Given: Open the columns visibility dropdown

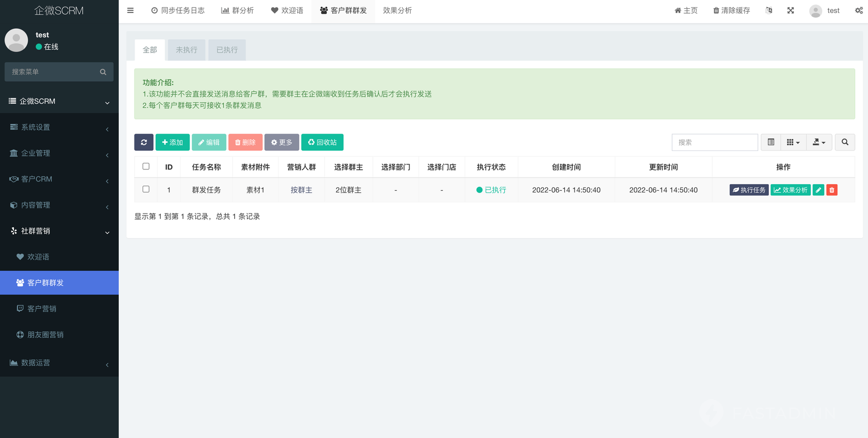Looking at the screenshot, I should [793, 142].
